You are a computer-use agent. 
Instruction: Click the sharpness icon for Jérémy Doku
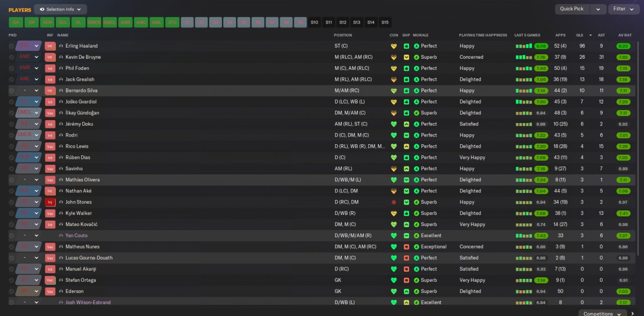click(x=406, y=124)
